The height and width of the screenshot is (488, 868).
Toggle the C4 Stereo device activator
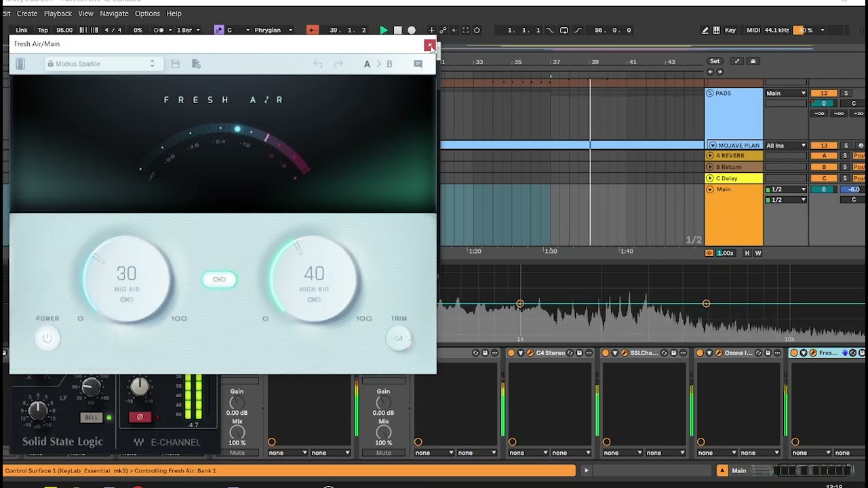click(x=511, y=353)
